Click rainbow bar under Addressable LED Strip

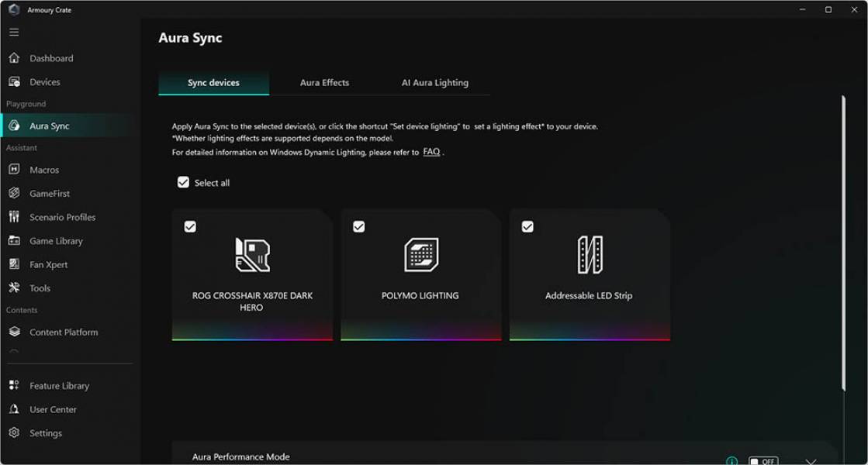(x=590, y=339)
